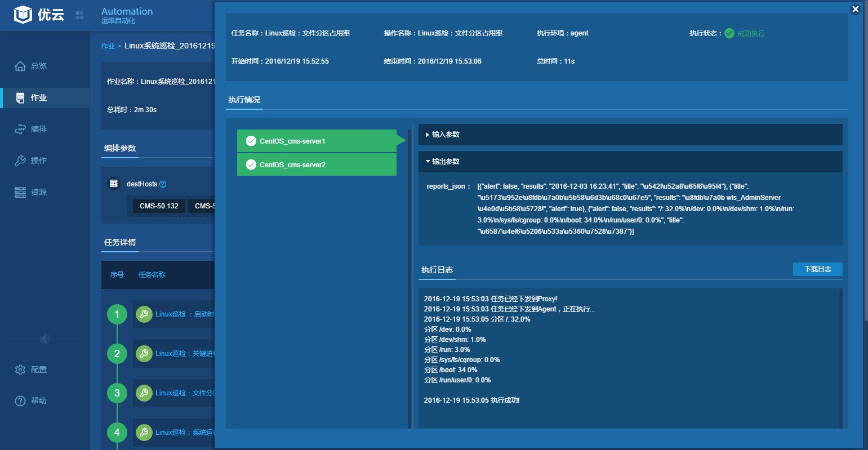The image size is (868, 450).
Task: Open the app grid switcher icon
Action: pos(79,15)
